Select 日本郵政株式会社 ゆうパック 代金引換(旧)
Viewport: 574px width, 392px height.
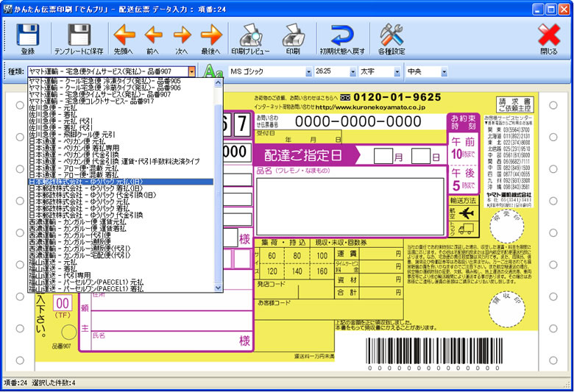coord(121,195)
